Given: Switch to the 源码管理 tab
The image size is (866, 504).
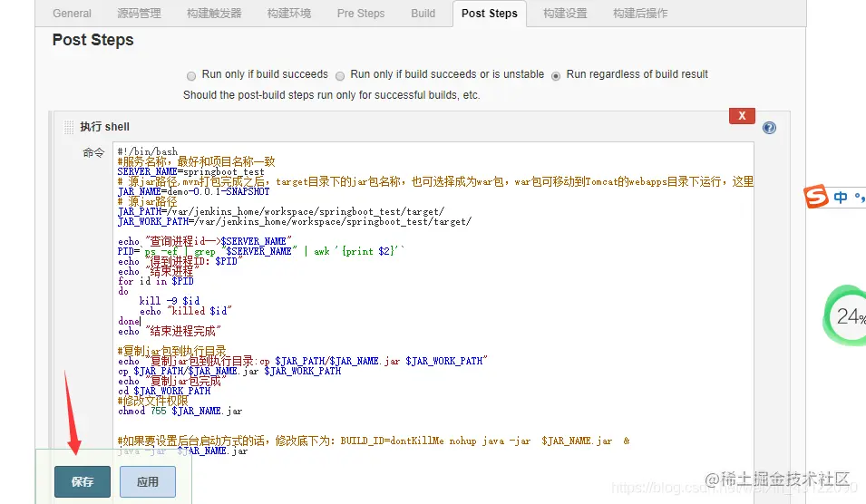Looking at the screenshot, I should [139, 14].
